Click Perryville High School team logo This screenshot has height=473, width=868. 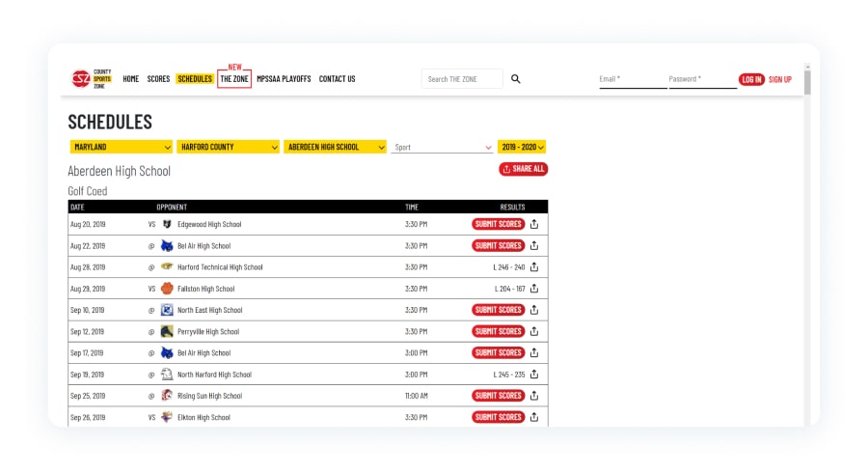(167, 332)
